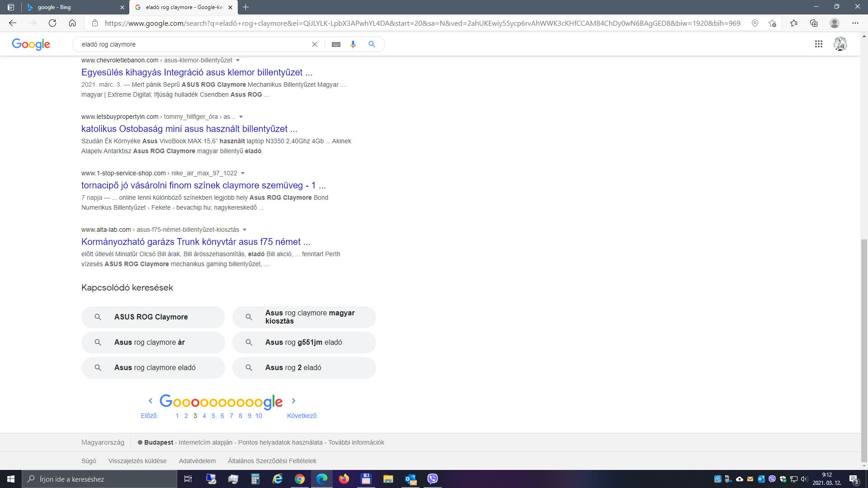This screenshot has width=868, height=488.
Task: Click the voice search microphone icon
Action: coord(353,44)
